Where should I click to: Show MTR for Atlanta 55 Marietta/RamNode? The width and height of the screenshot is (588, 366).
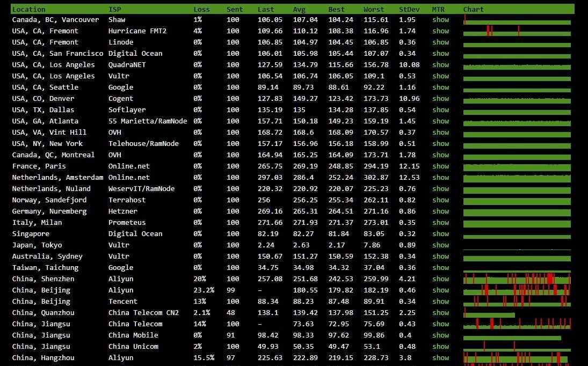(441, 121)
